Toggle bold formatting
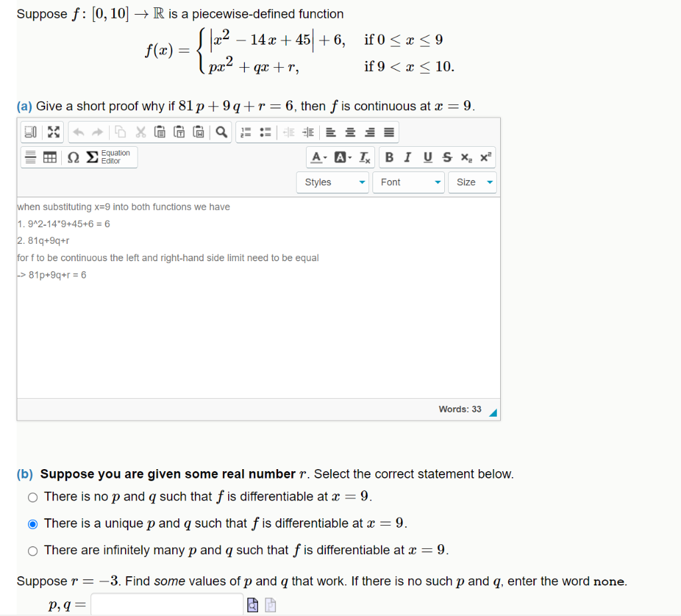The width and height of the screenshot is (681, 616). tap(389, 157)
